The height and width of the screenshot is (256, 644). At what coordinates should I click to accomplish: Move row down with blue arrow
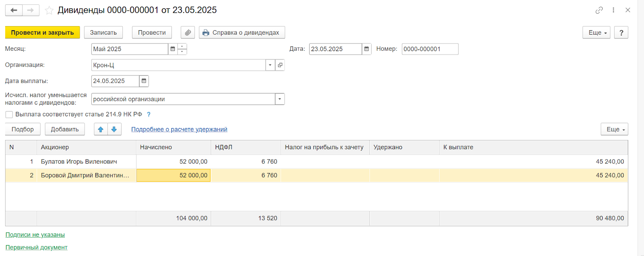pyautogui.click(x=114, y=129)
